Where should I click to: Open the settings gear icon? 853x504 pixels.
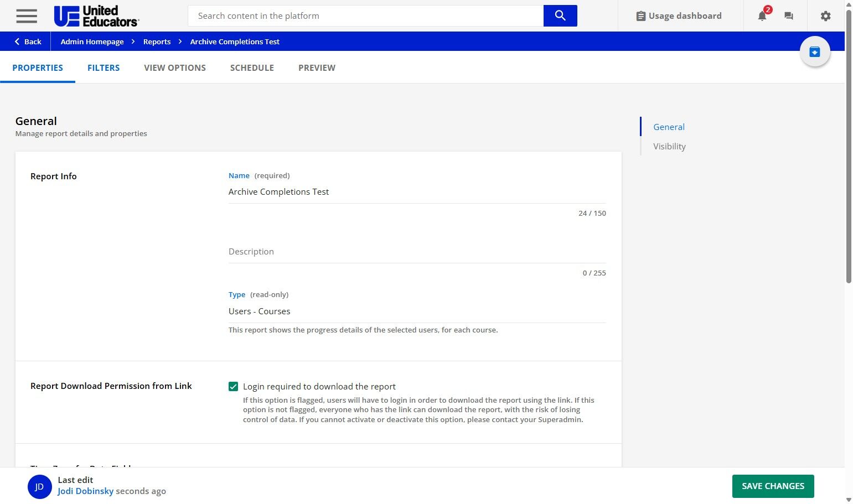(825, 16)
